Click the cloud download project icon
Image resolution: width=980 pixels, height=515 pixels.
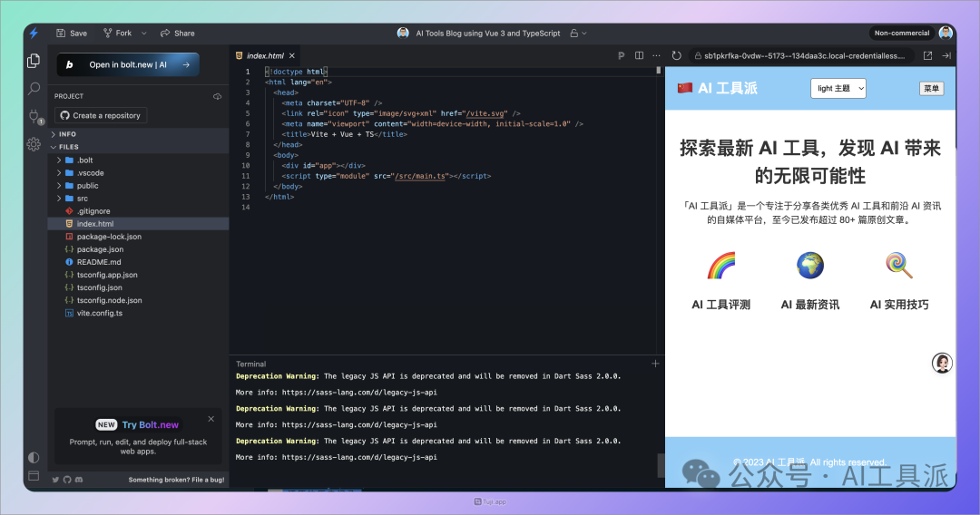tap(218, 96)
